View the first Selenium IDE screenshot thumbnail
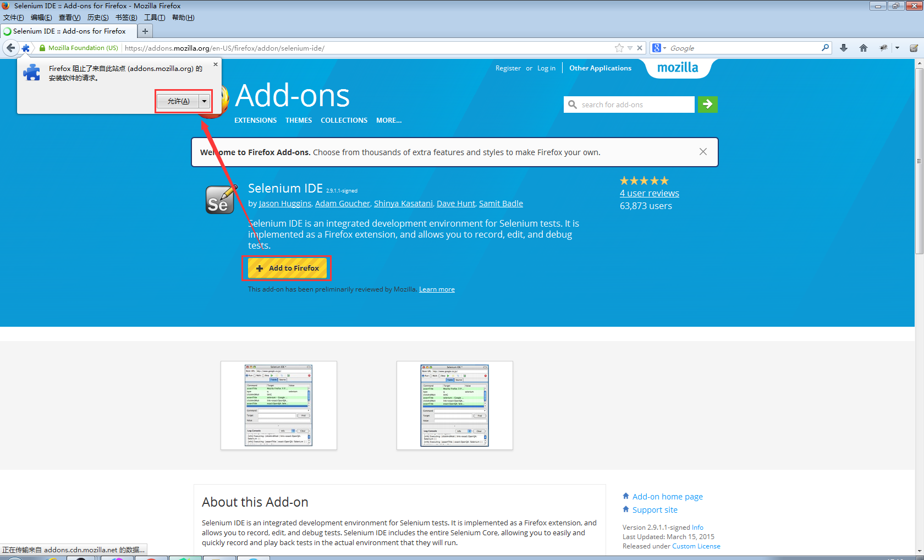Screen dimensions: 924x560 tap(279, 405)
